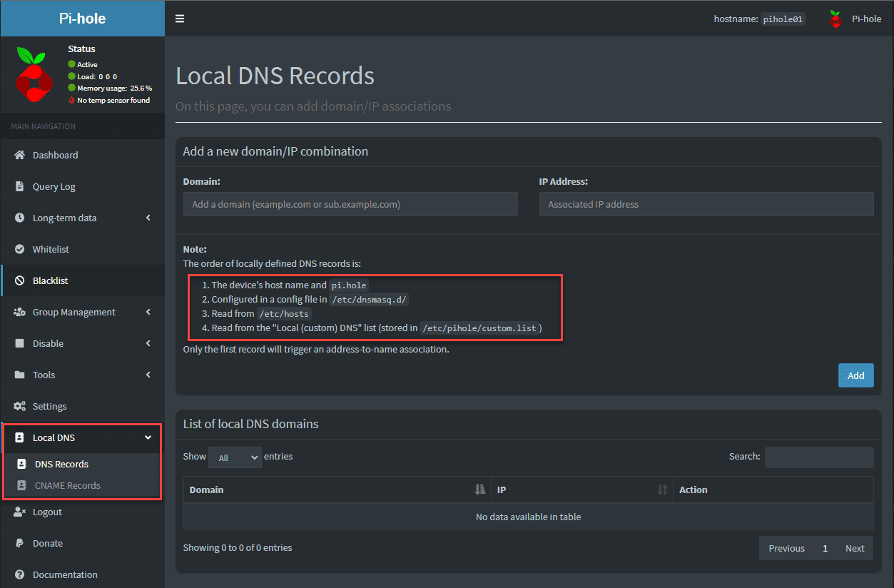The height and width of the screenshot is (588, 894).
Task: Click the Pi-hole raspberry logo in top bar
Action: pos(835,19)
